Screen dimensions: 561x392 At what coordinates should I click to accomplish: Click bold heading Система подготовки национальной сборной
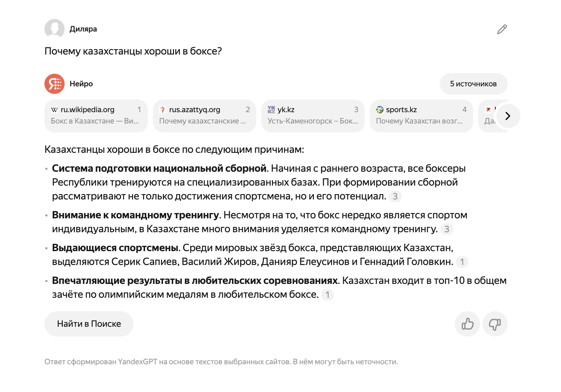pyautogui.click(x=159, y=169)
